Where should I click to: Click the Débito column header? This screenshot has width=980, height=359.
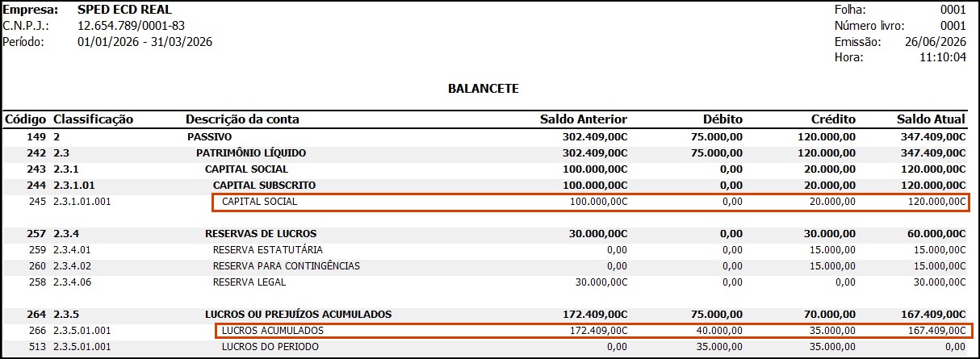click(722, 119)
